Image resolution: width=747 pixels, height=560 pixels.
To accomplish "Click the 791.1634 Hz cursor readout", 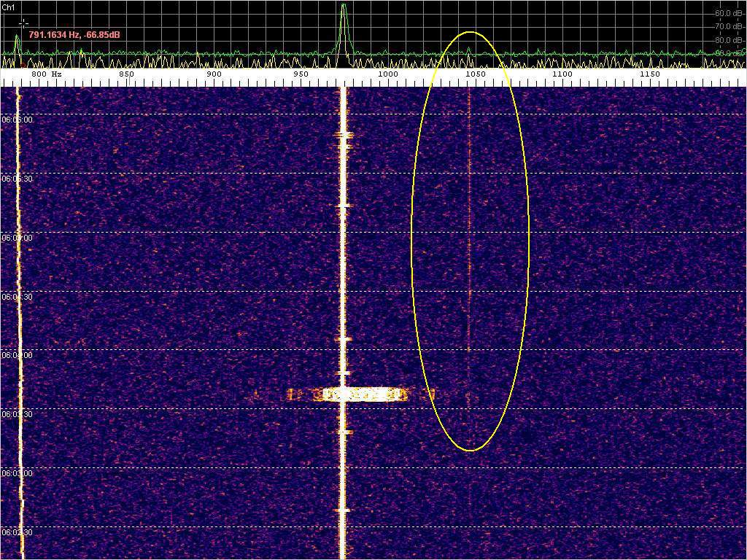I will click(74, 35).
